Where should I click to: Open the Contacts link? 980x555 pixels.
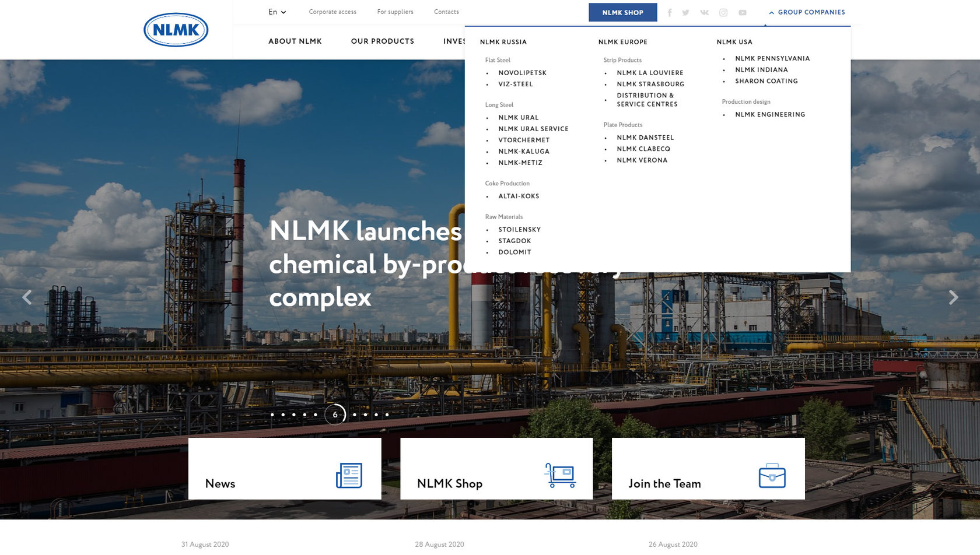446,12
